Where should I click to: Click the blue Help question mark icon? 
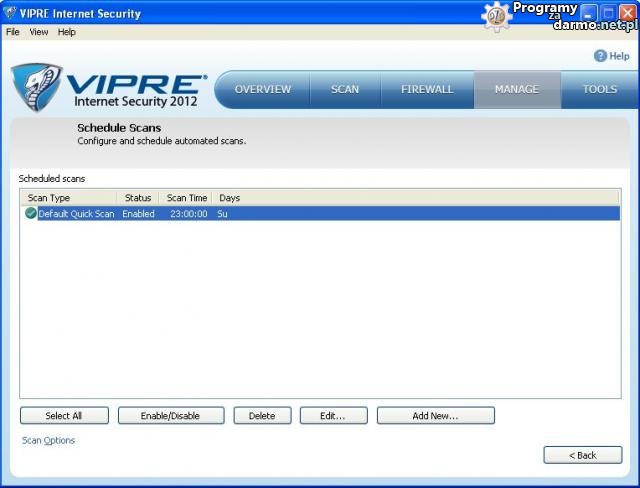coord(600,56)
